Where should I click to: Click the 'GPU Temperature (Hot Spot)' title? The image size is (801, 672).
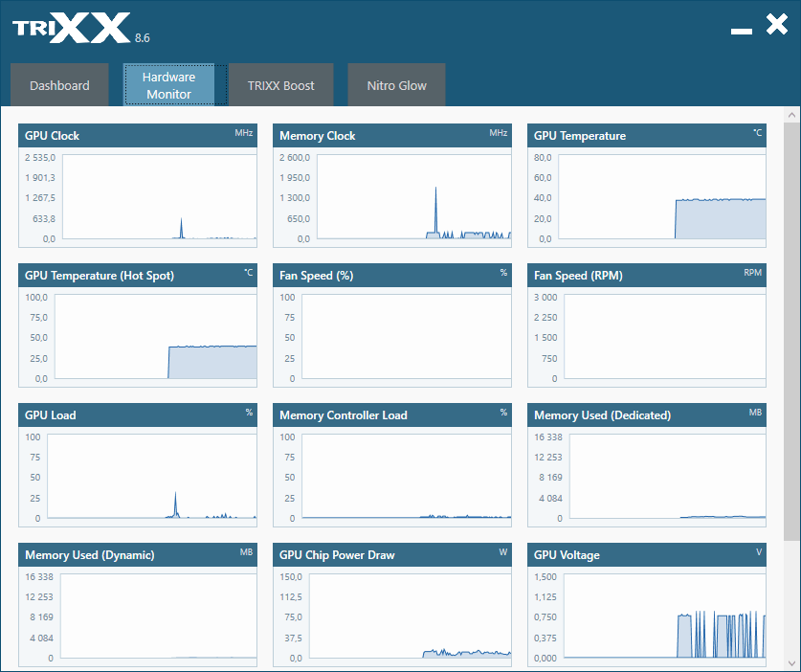pyautogui.click(x=100, y=276)
